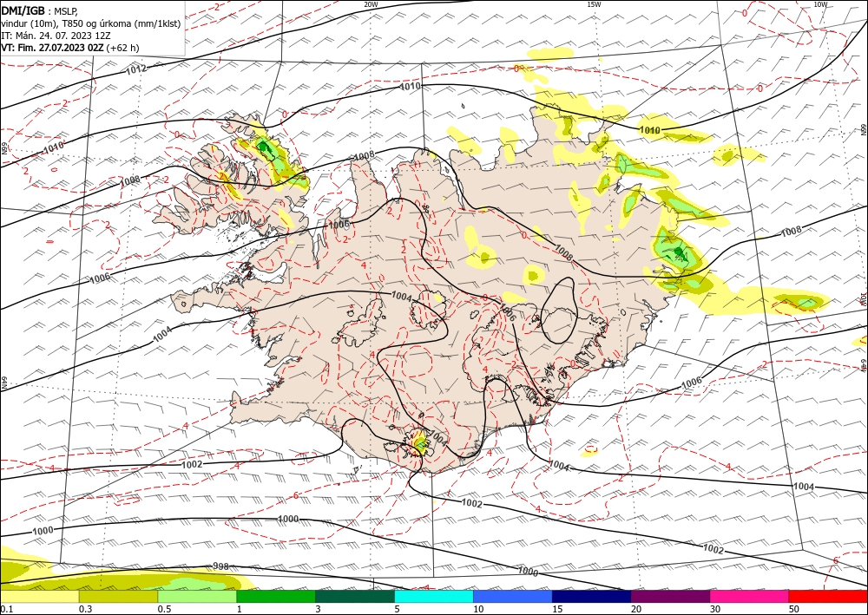Select the legend value "20"

point(636,609)
